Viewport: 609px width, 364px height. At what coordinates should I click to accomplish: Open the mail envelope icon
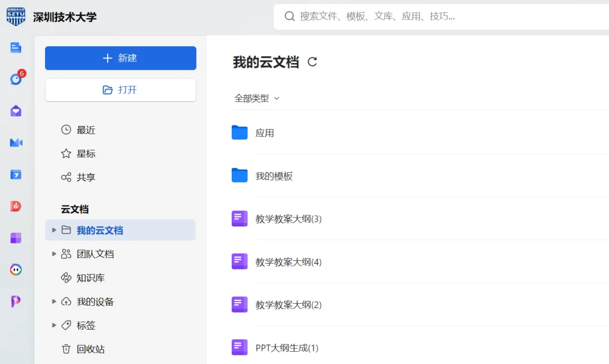pyautogui.click(x=16, y=111)
